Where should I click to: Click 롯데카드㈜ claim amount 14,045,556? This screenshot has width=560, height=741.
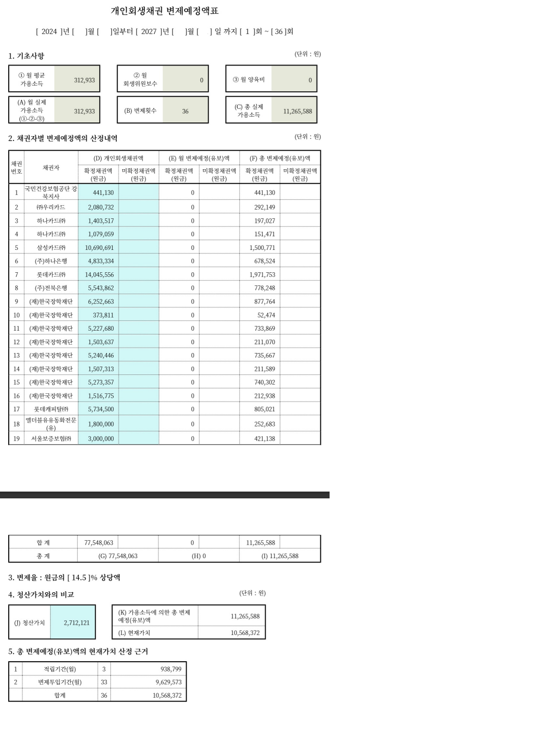click(x=99, y=275)
